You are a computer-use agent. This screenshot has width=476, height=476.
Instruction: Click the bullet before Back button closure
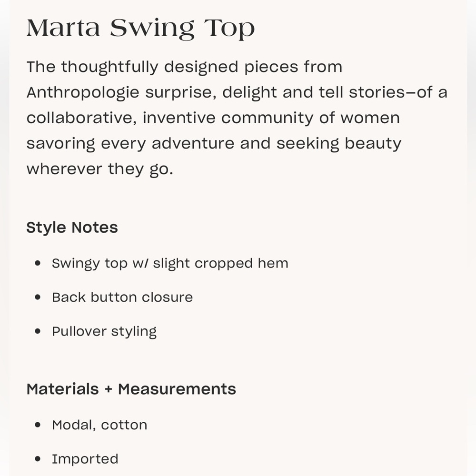click(x=38, y=297)
